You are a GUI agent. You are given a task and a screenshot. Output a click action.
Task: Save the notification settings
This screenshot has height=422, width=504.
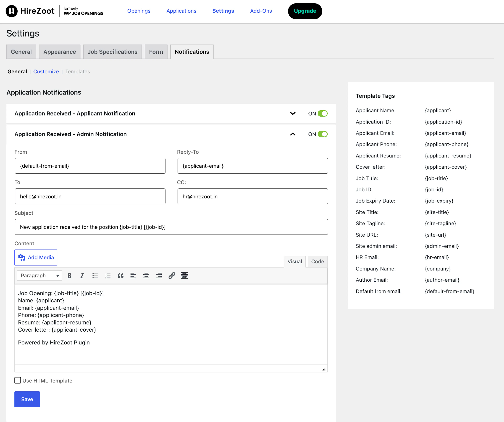(x=27, y=399)
